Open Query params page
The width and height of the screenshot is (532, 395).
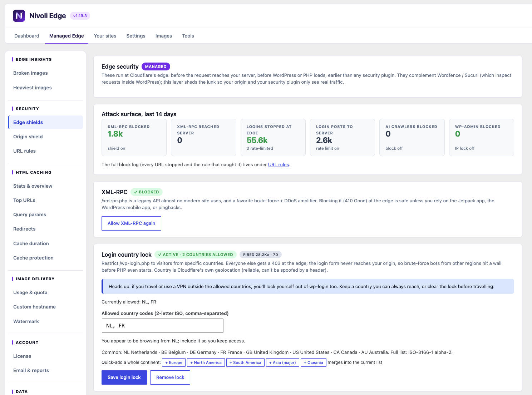tap(45, 214)
